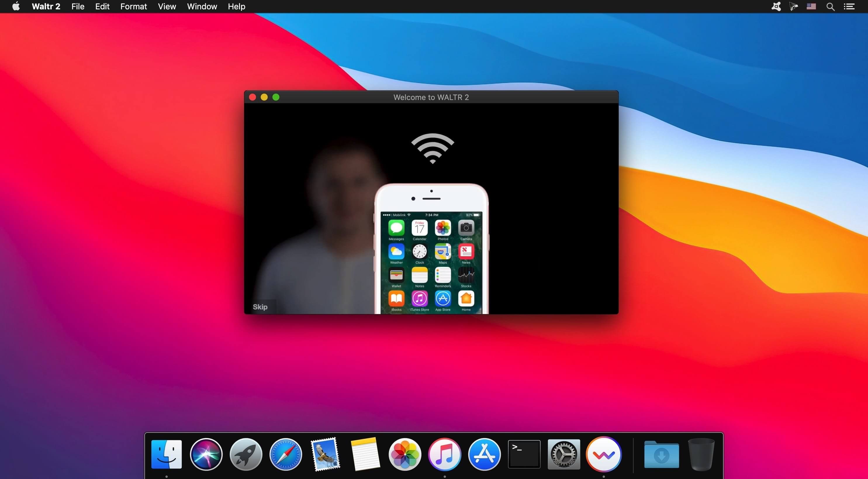Click the "92%" battery reading on the iPhone
868x479 pixels.
click(x=469, y=215)
